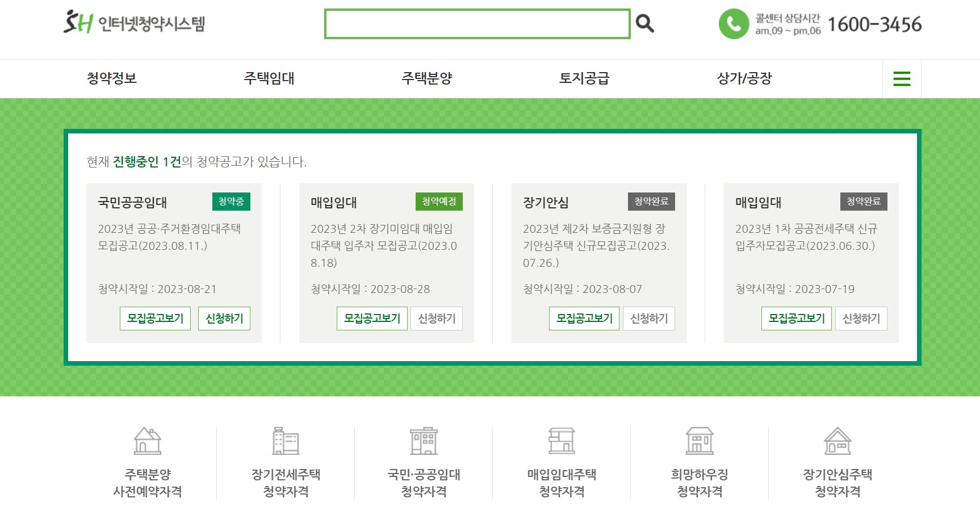Click the 1600-3456 phone number
The height and width of the screenshot is (515, 980).
click(874, 24)
